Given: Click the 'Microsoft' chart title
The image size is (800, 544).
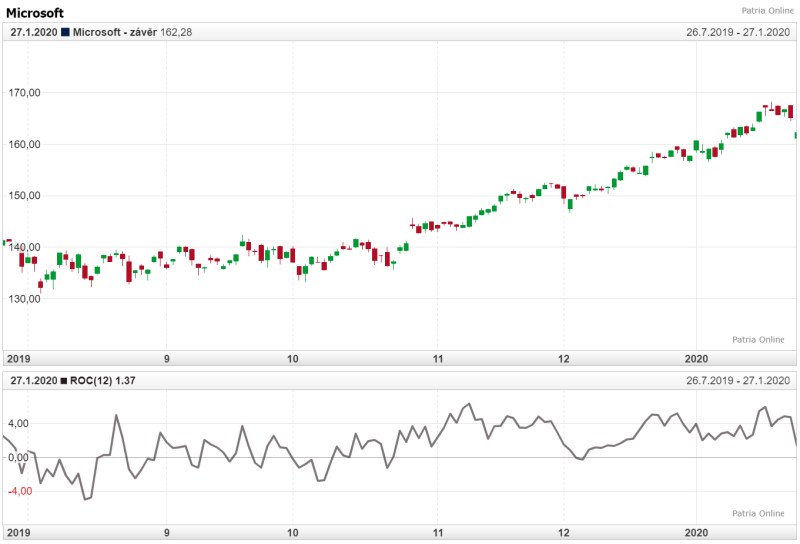Looking at the screenshot, I should click(x=35, y=13).
